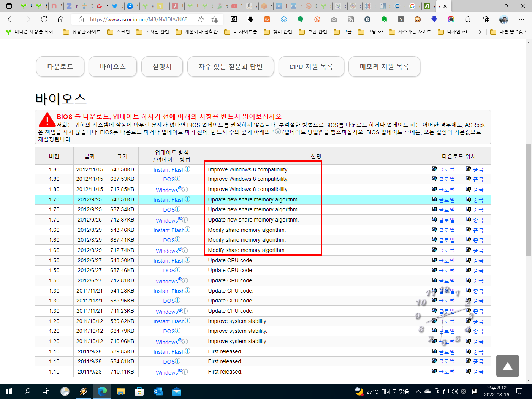Image resolution: width=532 pixels, height=399 pixels.
Task: Open Windows link for the 712.74KB BIOS
Action: 167,251
